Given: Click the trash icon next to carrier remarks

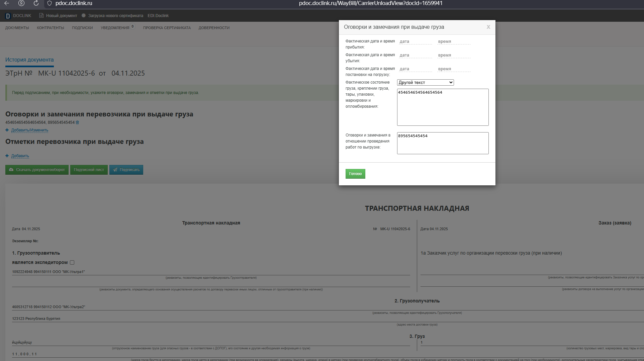Looking at the screenshot, I should [x=77, y=122].
